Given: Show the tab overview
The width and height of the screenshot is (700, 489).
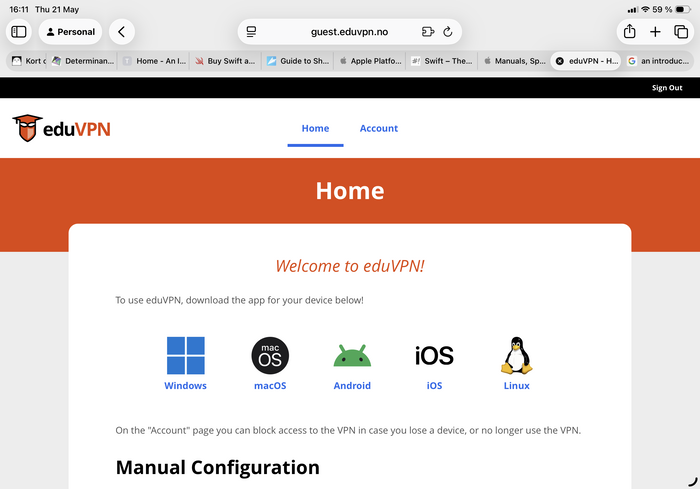Looking at the screenshot, I should point(681,32).
